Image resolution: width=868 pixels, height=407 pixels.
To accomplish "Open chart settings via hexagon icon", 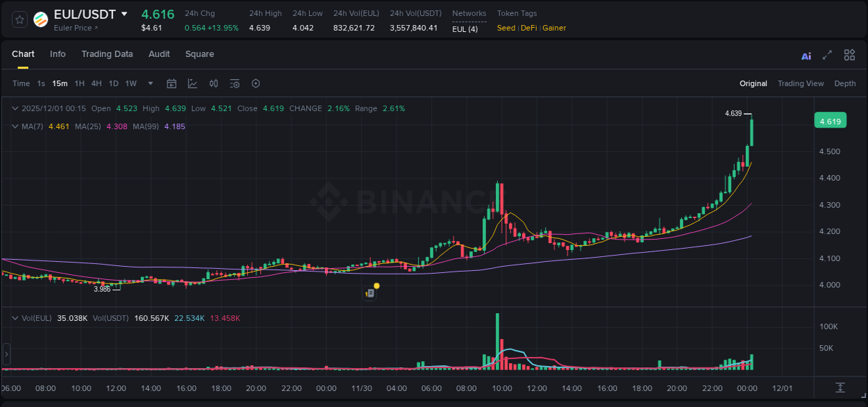I will point(256,83).
